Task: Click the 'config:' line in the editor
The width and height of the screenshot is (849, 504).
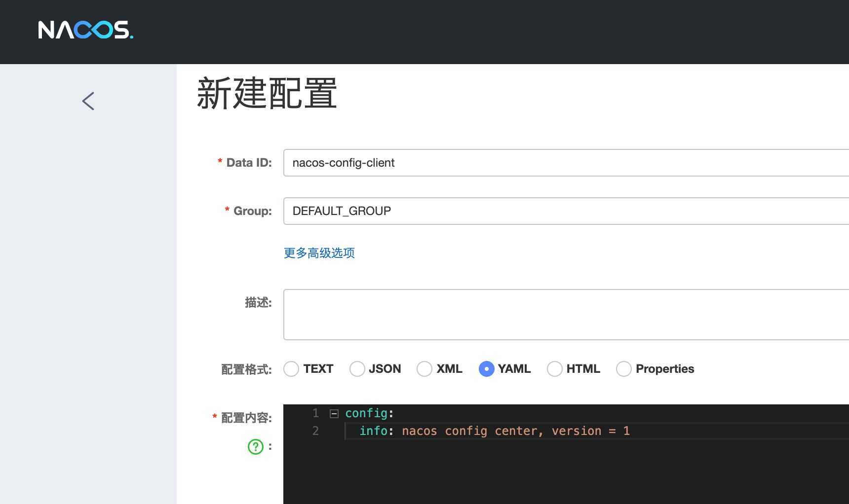Action: [x=369, y=413]
